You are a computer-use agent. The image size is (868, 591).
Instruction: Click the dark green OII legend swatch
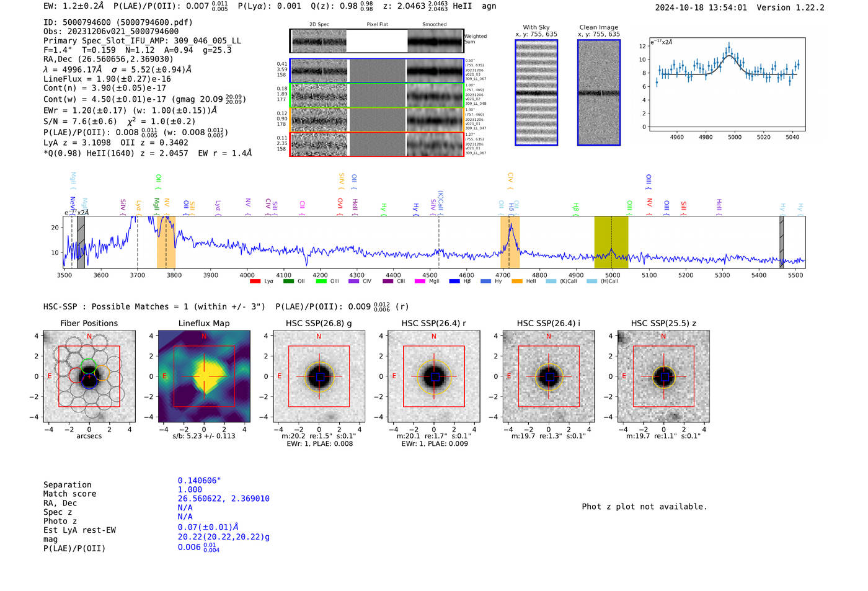click(288, 282)
